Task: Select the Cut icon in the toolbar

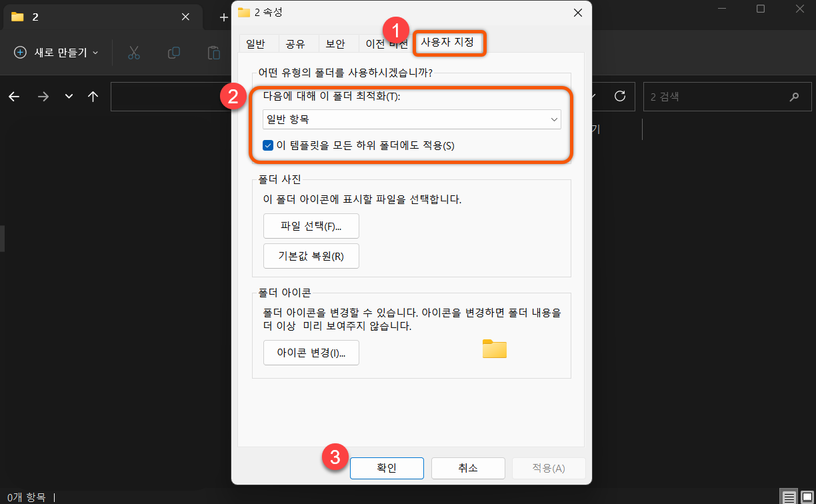Action: click(x=133, y=53)
